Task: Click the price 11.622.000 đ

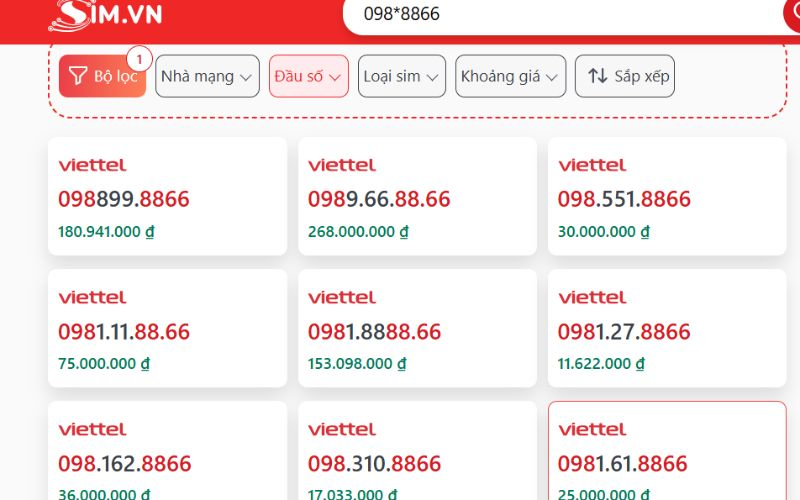Action: coord(601,364)
